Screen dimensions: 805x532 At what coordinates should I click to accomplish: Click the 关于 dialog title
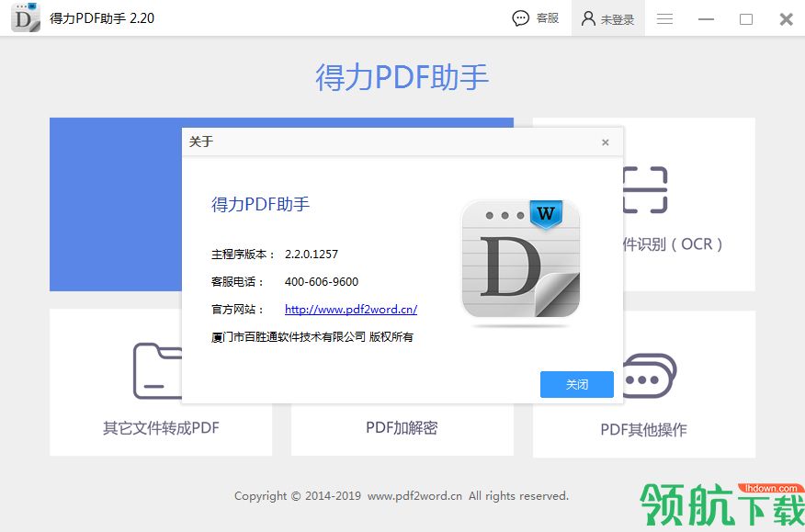[x=200, y=141]
